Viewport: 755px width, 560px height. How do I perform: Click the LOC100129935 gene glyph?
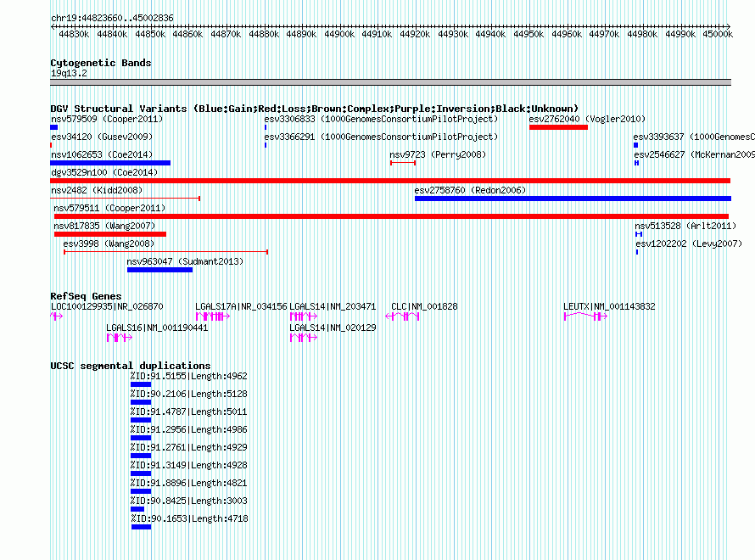tap(56, 316)
